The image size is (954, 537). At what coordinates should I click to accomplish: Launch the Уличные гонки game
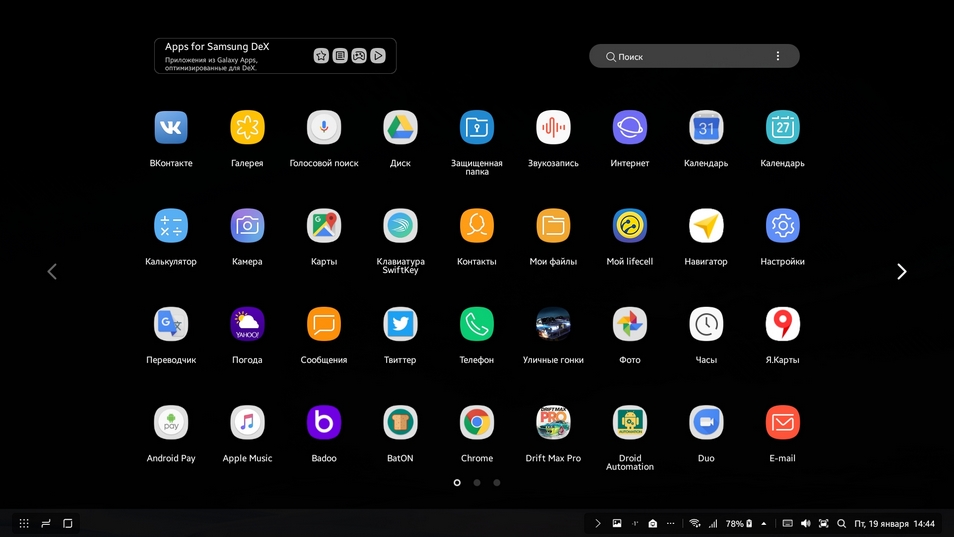pos(553,324)
